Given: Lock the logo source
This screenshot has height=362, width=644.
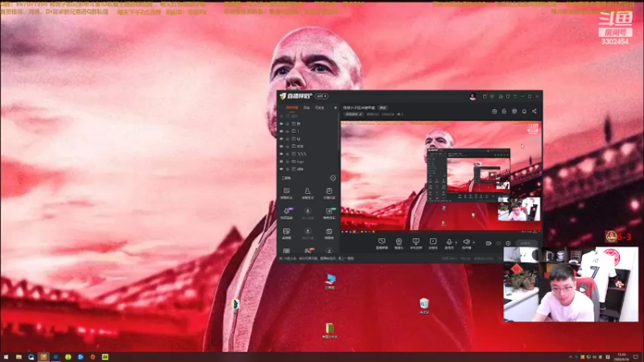Looking at the screenshot, I should (x=287, y=162).
